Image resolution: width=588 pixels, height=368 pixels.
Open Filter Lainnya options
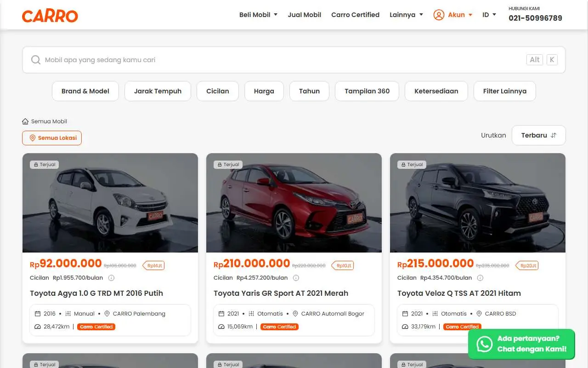505,91
